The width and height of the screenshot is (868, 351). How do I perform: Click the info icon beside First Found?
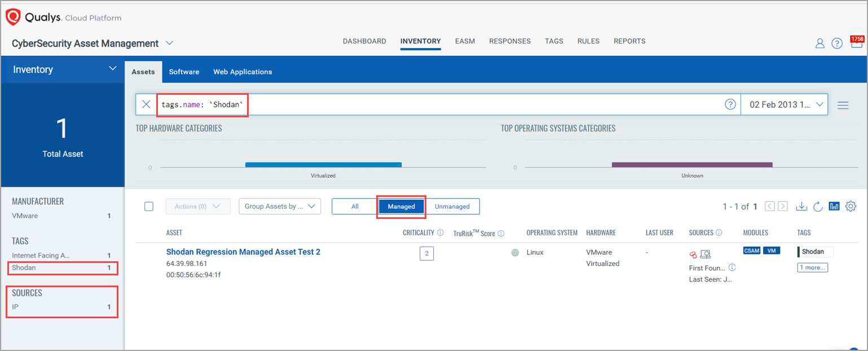[x=732, y=267]
